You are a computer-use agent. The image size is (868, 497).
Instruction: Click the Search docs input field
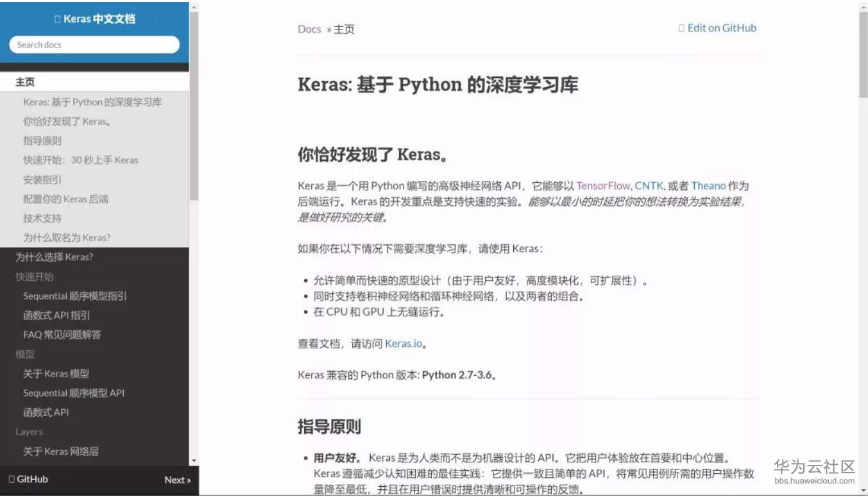click(x=94, y=45)
